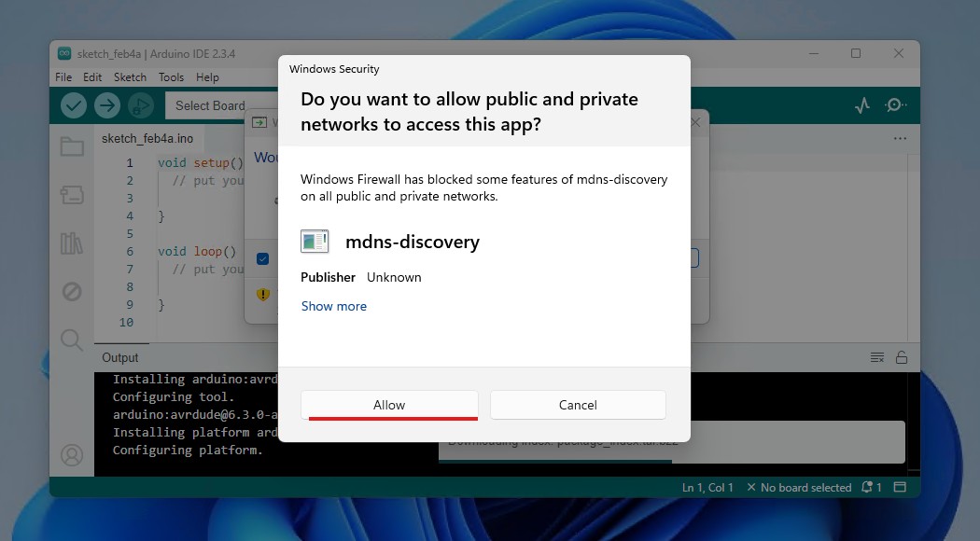Uncheck the blue checkbox in background dialog
Viewport: 980px width, 541px height.
pyautogui.click(x=262, y=258)
